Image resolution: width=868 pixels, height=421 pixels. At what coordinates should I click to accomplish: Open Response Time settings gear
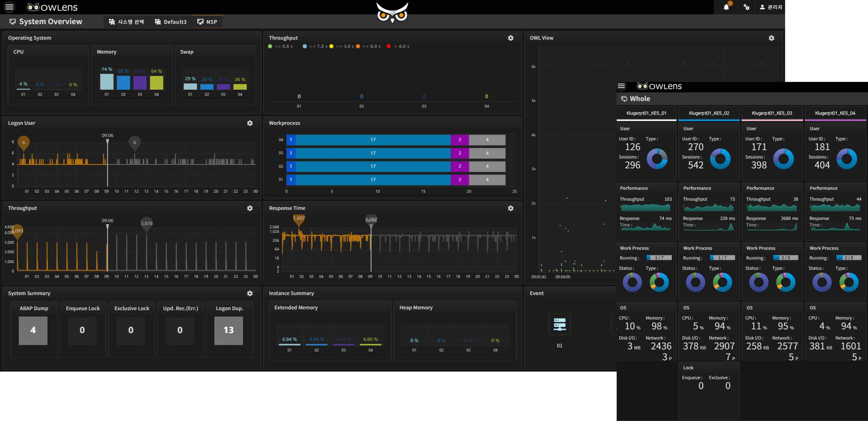(510, 208)
